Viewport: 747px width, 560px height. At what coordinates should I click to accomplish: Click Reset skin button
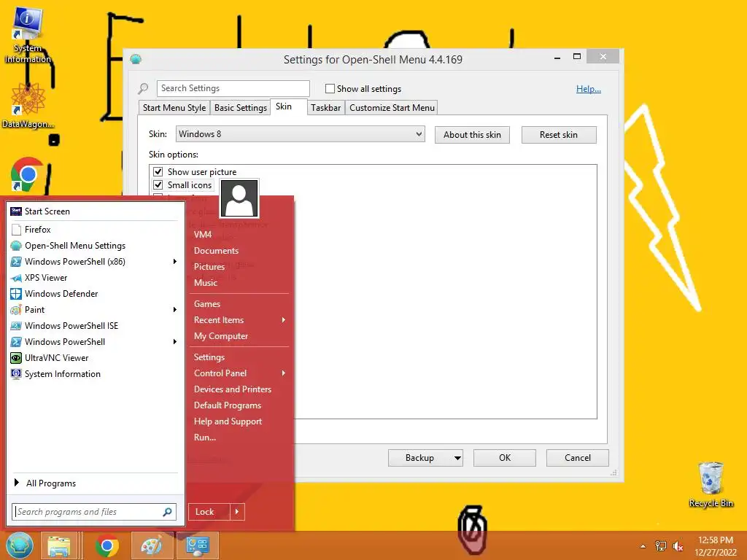click(x=559, y=135)
